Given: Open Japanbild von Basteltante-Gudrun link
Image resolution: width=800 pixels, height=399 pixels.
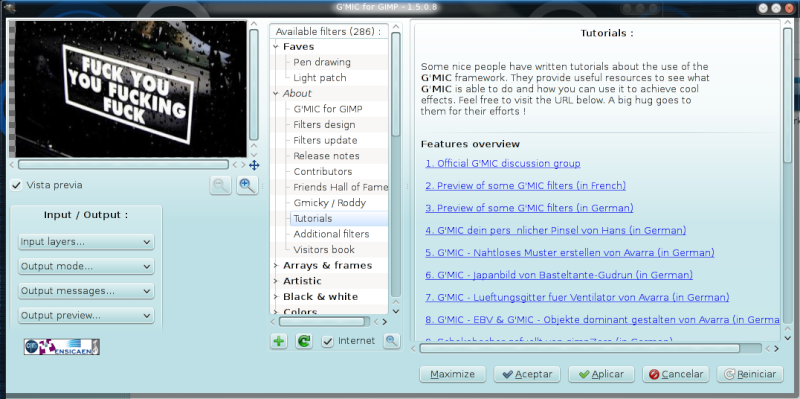Looking at the screenshot, I should [559, 275].
